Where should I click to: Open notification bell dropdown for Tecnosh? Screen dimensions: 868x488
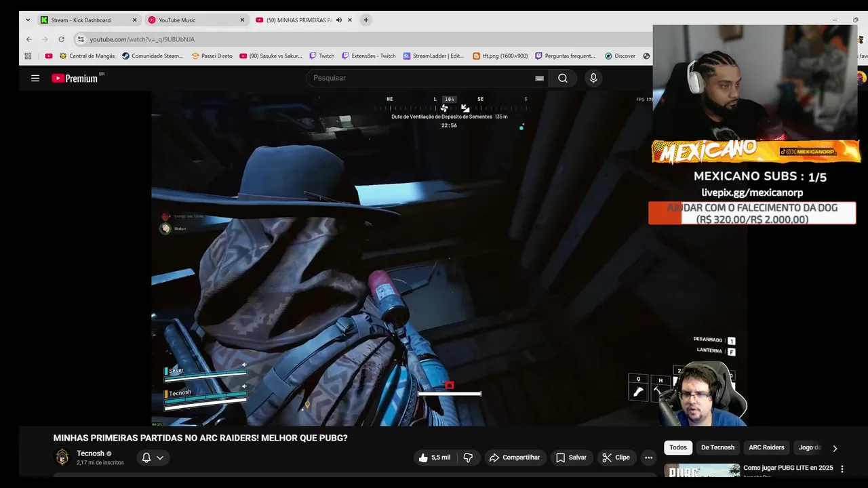153,457
